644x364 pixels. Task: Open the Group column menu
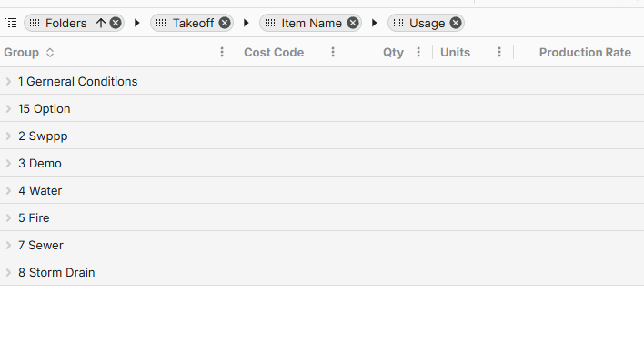pyautogui.click(x=222, y=53)
